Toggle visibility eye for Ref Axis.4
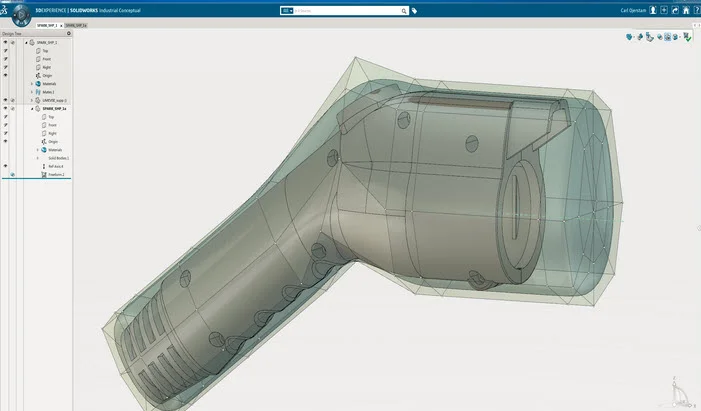 pos(6,166)
